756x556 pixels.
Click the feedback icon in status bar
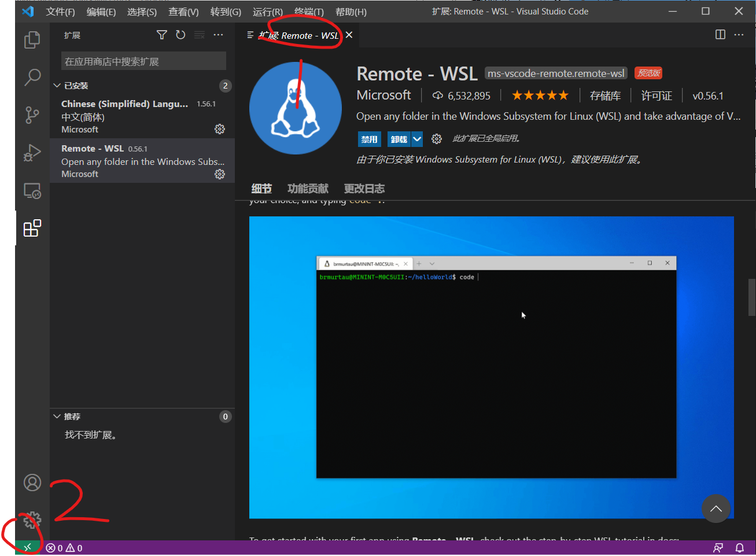(718, 548)
